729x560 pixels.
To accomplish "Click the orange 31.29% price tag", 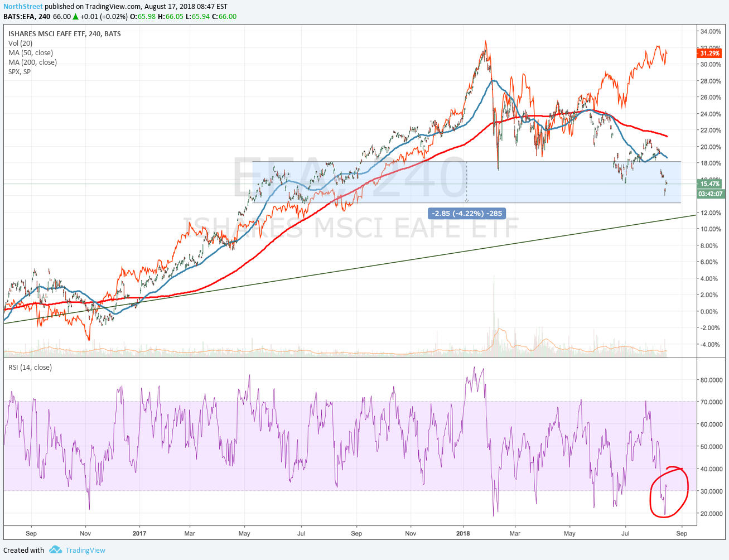I will point(709,53).
